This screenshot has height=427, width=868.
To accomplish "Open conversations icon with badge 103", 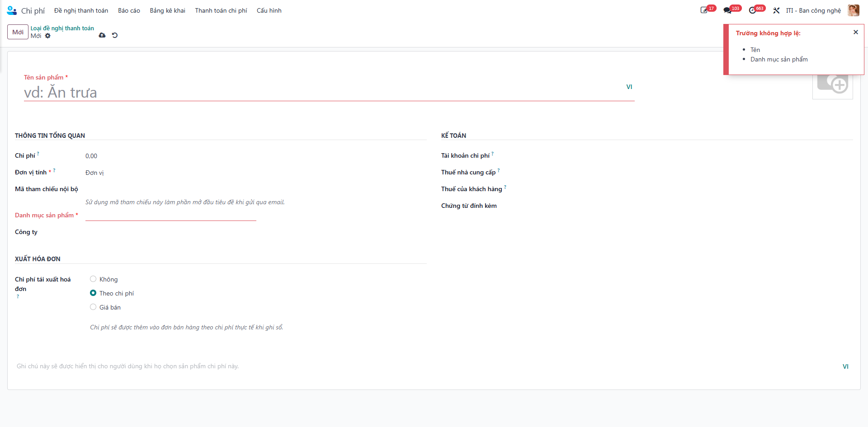I will (x=732, y=10).
